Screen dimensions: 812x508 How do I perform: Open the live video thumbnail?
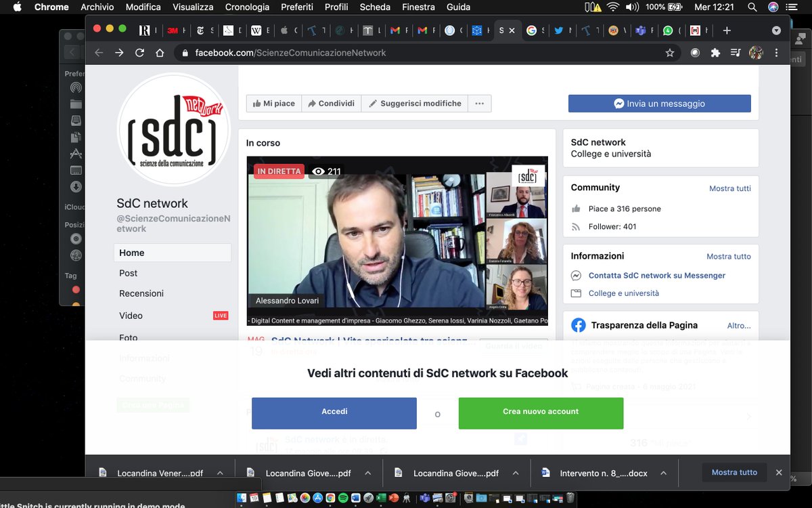click(x=397, y=240)
